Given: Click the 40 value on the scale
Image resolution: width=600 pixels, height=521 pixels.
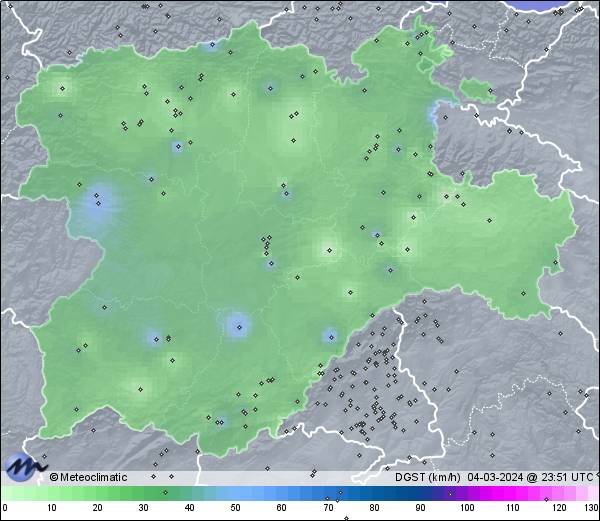Looking at the screenshot, I should pos(189,508).
